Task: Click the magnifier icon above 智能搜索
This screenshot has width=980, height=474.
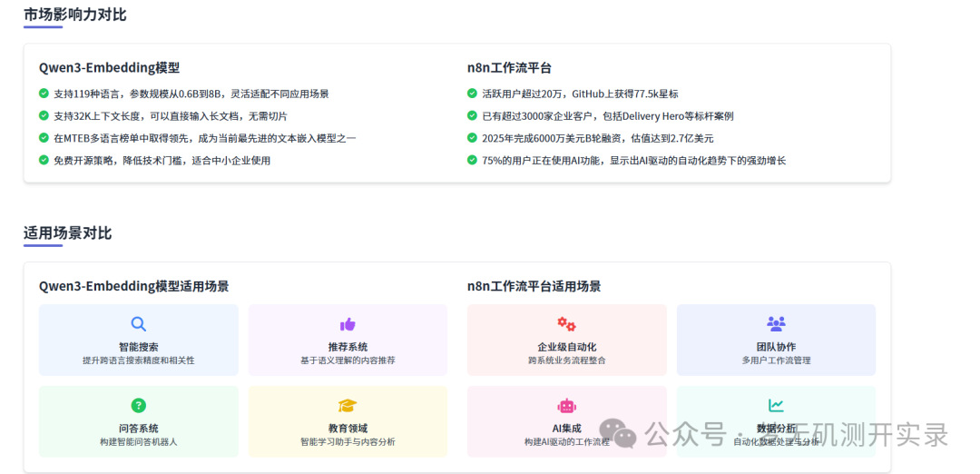Action: 138,324
